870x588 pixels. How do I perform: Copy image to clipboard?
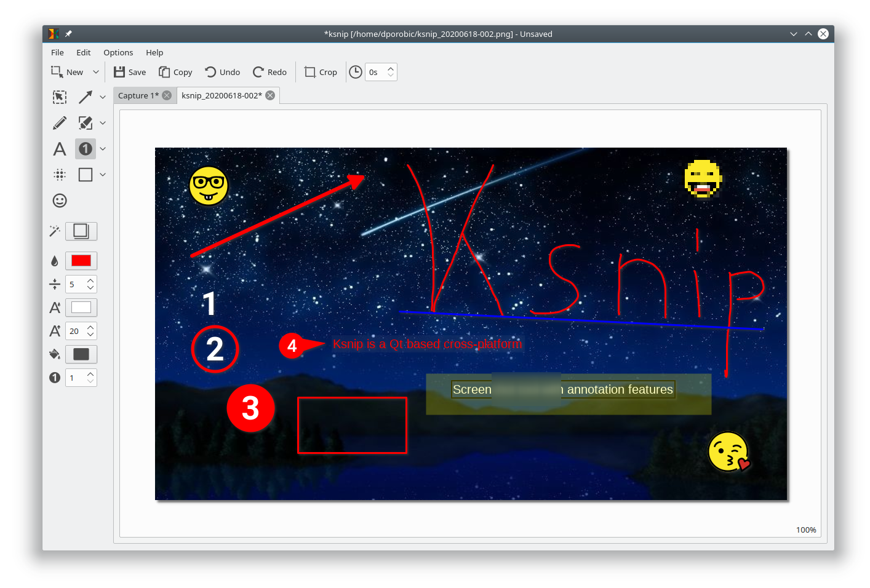[x=175, y=72]
